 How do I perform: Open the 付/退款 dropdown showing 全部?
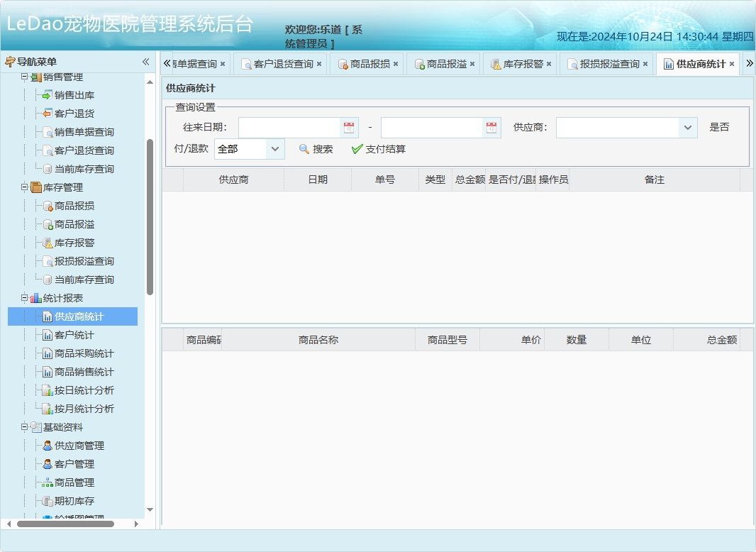pos(274,149)
